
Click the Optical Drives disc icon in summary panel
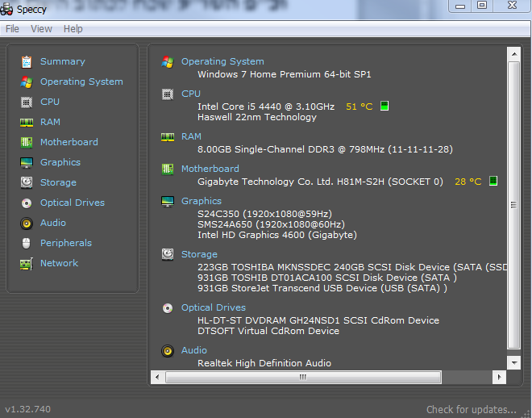tap(168, 308)
